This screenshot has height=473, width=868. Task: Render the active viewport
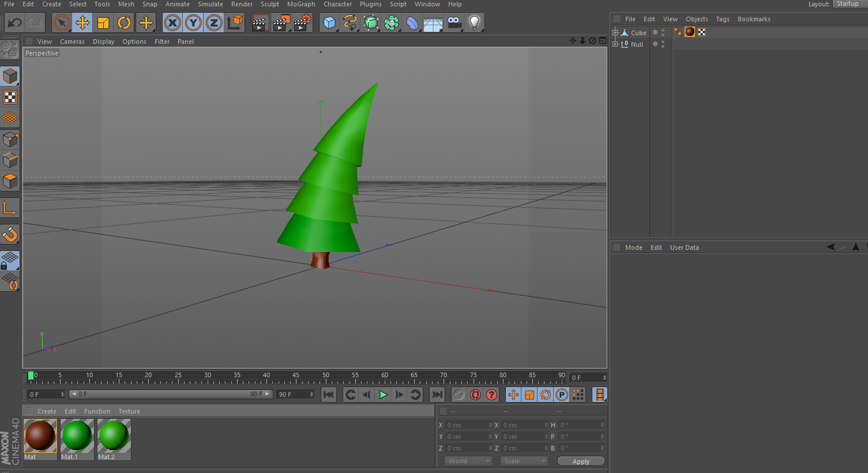260,22
